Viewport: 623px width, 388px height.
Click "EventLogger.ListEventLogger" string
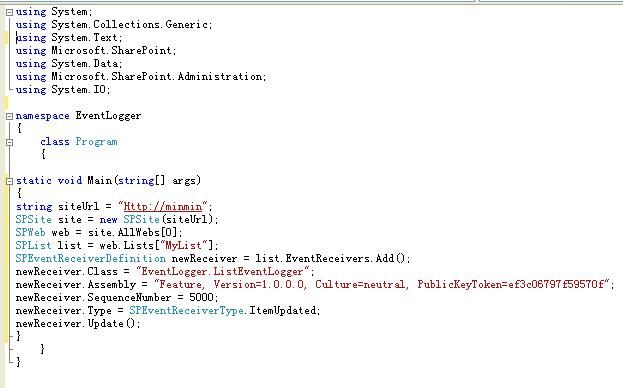pos(222,271)
